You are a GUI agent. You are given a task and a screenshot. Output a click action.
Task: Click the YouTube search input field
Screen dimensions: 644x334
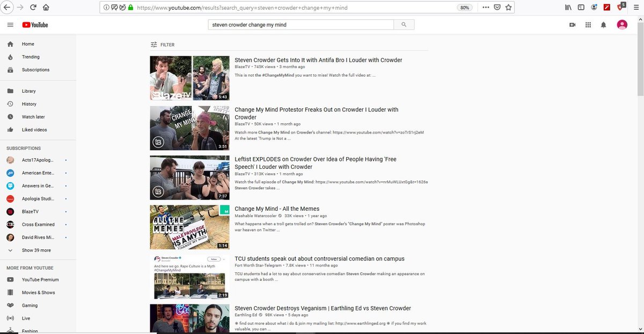click(301, 25)
